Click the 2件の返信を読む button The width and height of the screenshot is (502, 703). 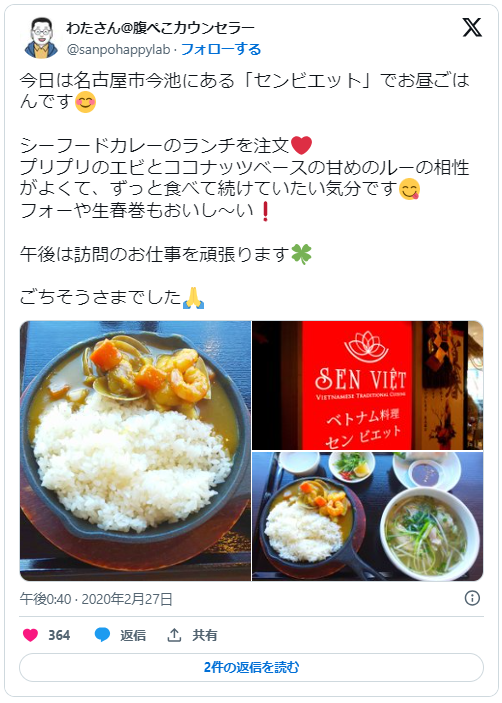coord(251,667)
